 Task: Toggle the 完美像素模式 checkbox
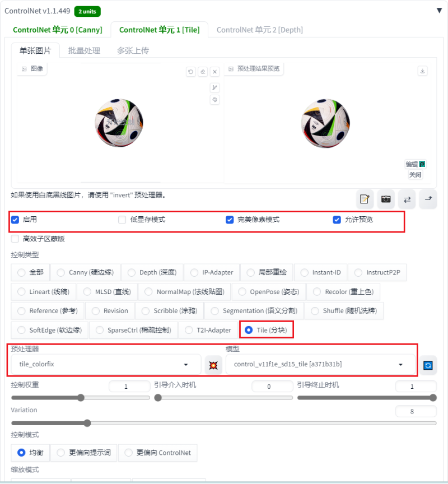(230, 220)
